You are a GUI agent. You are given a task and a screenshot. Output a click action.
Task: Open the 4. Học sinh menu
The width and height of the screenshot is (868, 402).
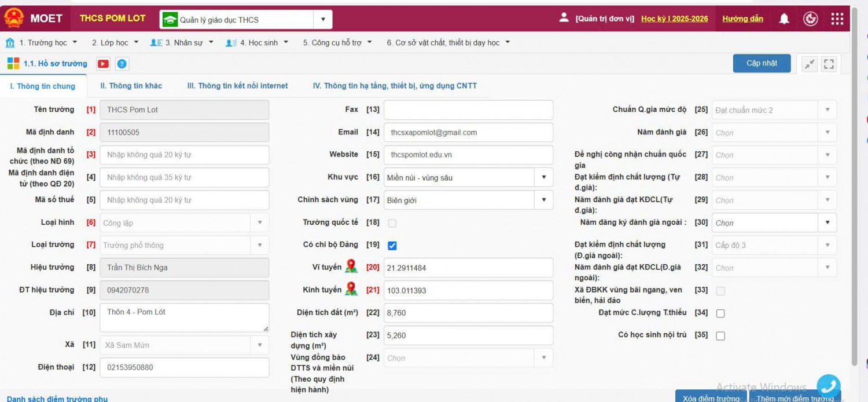pos(257,42)
